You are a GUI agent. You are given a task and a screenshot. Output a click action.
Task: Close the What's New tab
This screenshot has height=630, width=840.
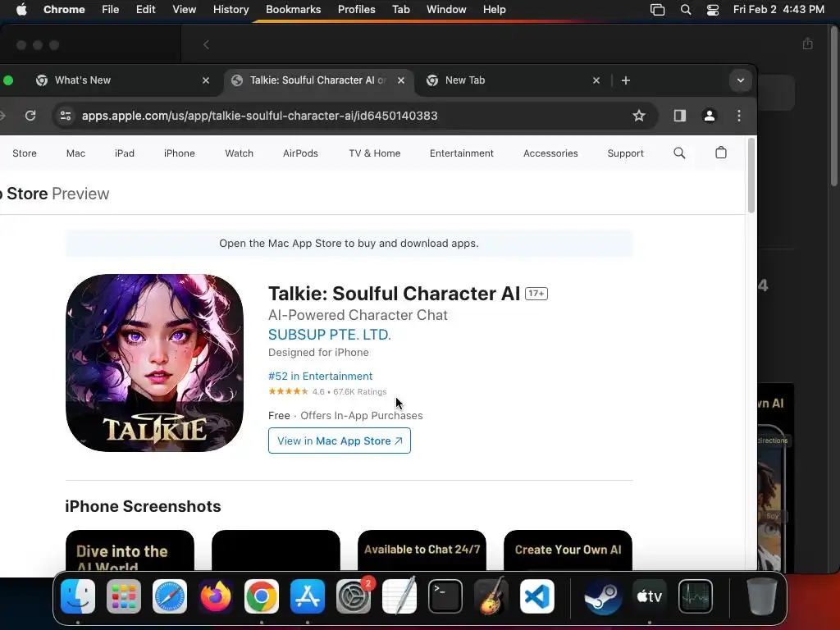206,80
